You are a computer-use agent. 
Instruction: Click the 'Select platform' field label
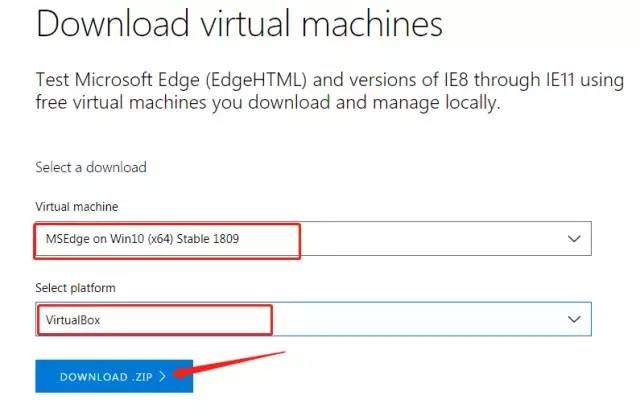point(76,287)
